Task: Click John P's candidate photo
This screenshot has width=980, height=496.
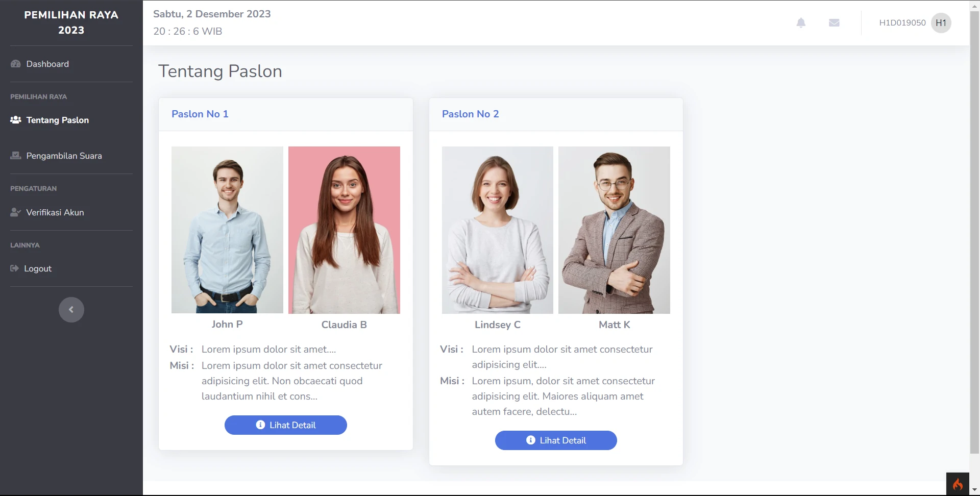Action: (x=227, y=230)
